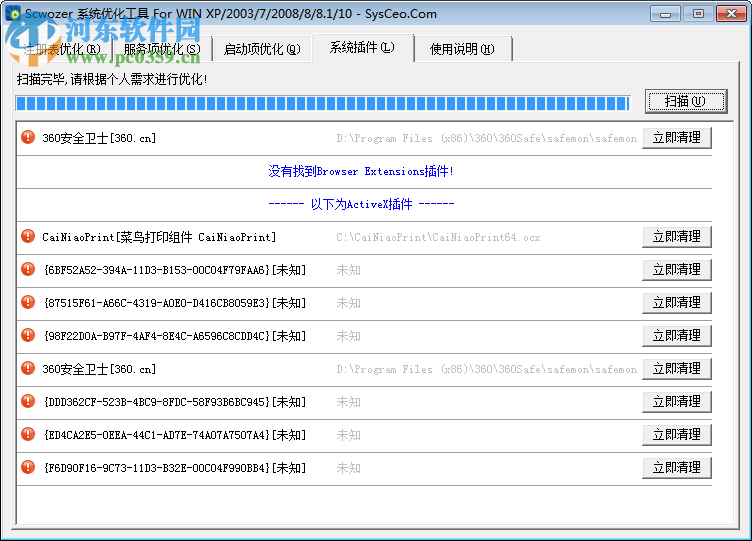Click 立即清理 for {6BF52A52-394A-11D3} entry

coord(676,270)
